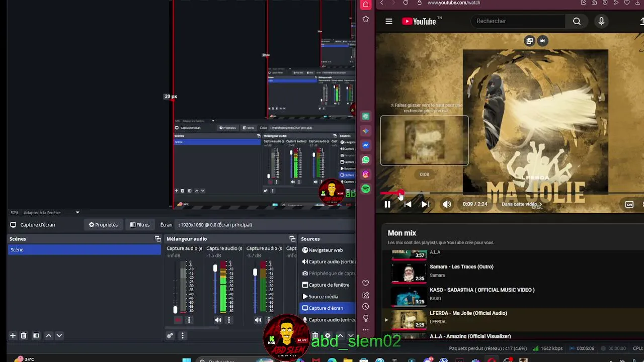Open Opera bookmarks star in the sidebar
The image size is (644, 362).
[366, 19]
